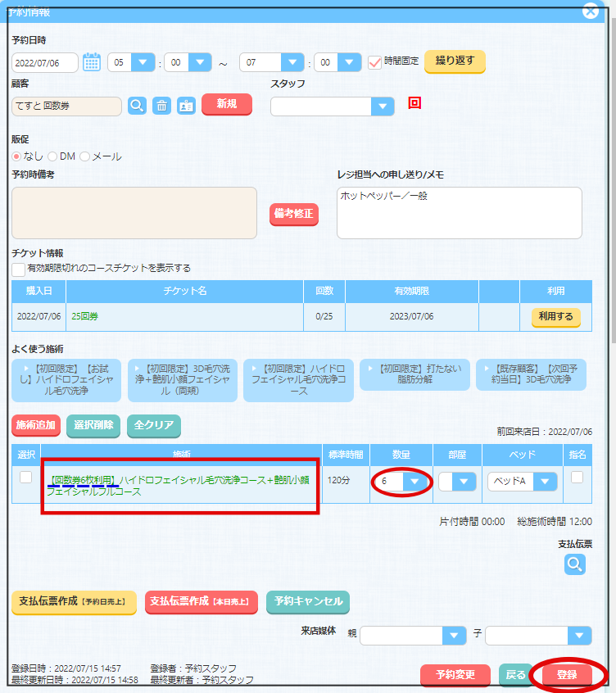This screenshot has width=616, height=693.
Task: Enable showing expired course tickets
Action: click(18, 269)
